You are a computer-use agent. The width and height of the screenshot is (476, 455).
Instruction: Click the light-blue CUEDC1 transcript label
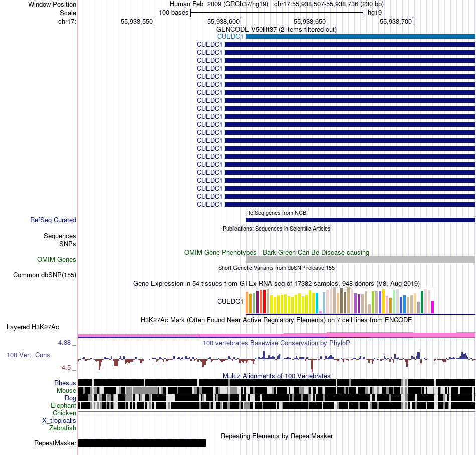(230, 37)
